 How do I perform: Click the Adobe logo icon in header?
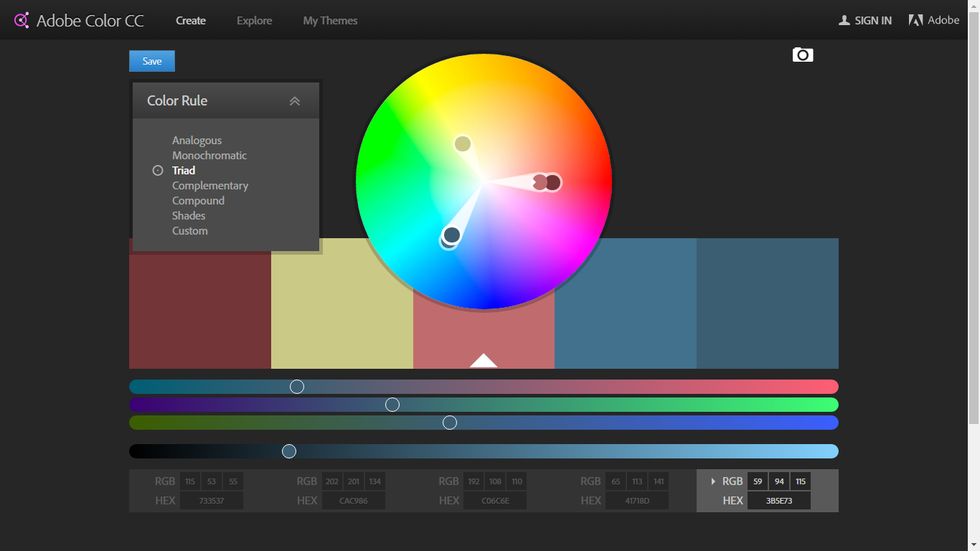point(915,20)
